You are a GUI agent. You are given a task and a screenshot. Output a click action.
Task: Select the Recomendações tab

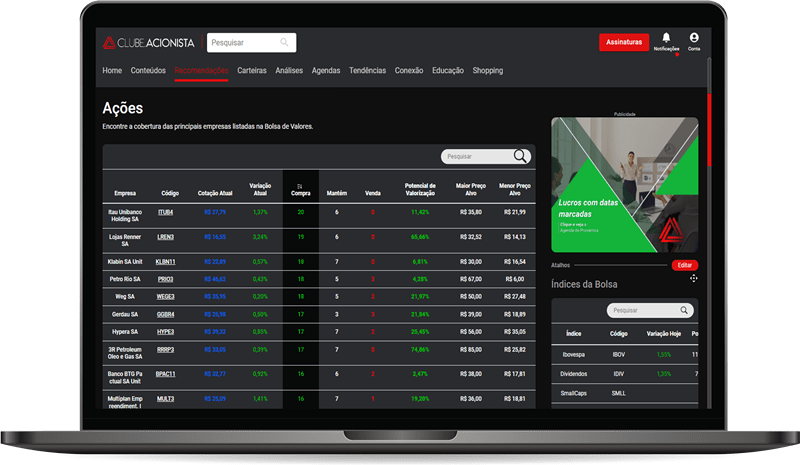[x=202, y=70]
